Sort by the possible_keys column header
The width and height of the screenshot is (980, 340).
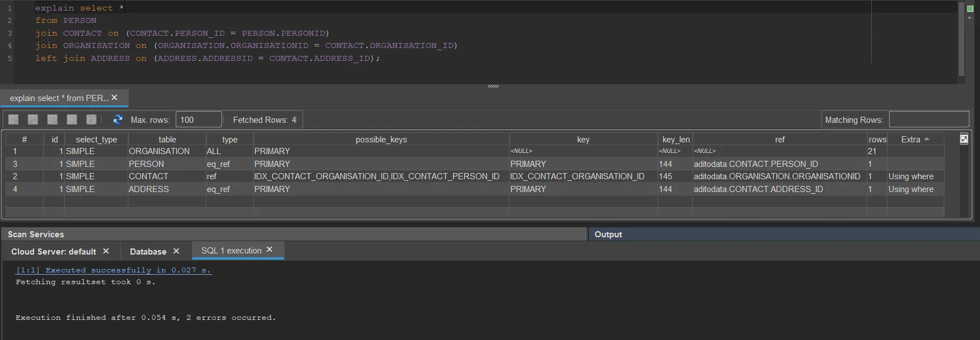pyautogui.click(x=381, y=139)
